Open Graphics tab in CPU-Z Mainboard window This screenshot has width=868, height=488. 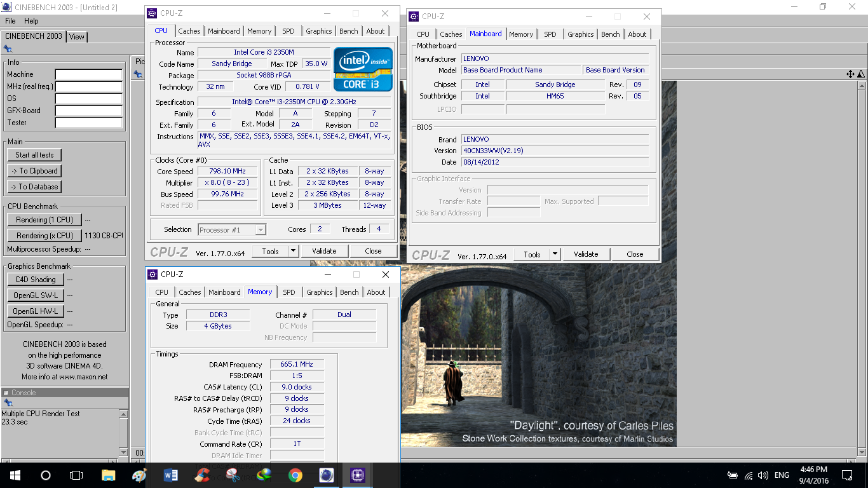581,34
